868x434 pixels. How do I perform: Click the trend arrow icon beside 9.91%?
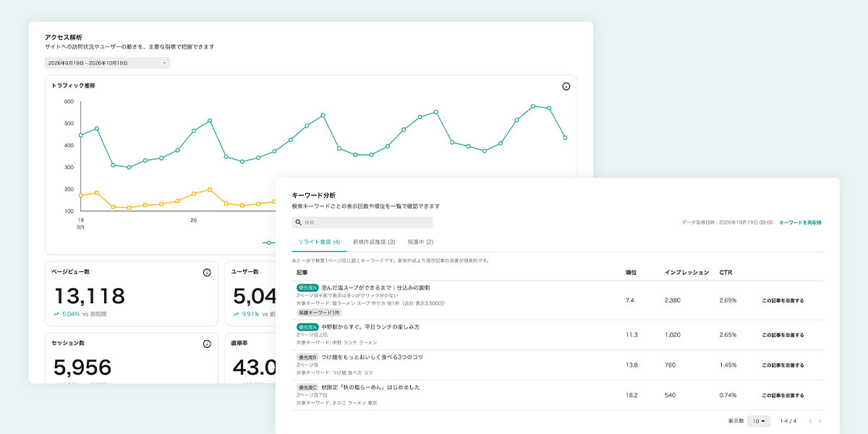pos(237,314)
